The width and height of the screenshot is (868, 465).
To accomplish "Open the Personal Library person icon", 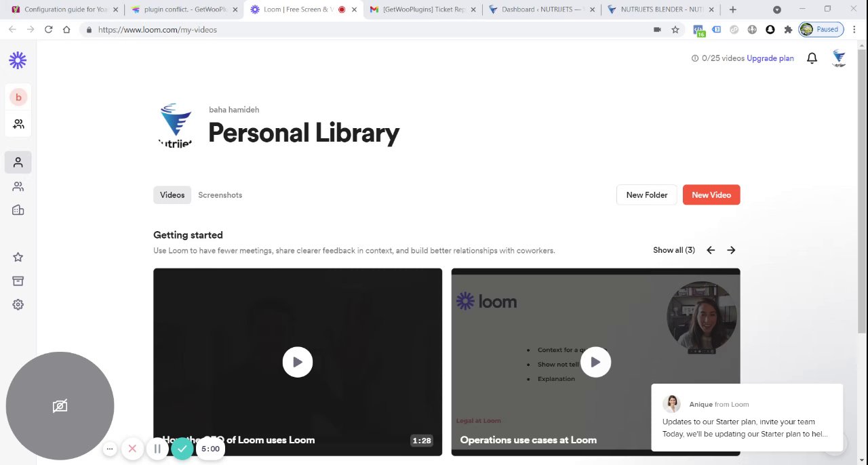I will 18,162.
